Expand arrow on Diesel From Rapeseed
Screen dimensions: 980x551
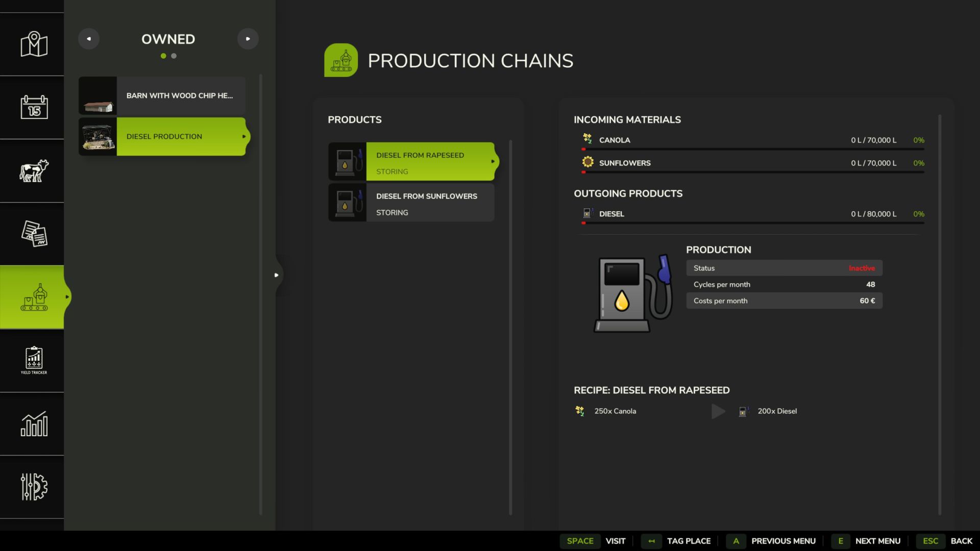(x=493, y=161)
